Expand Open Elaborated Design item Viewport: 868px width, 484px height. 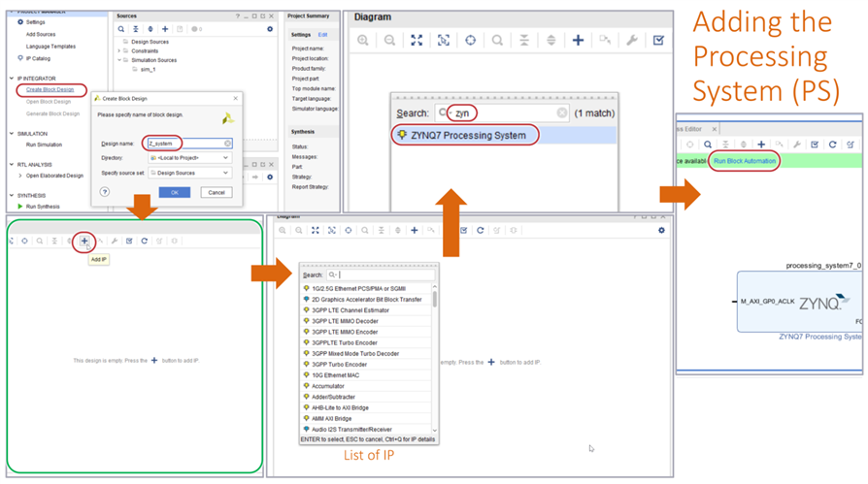[20, 176]
